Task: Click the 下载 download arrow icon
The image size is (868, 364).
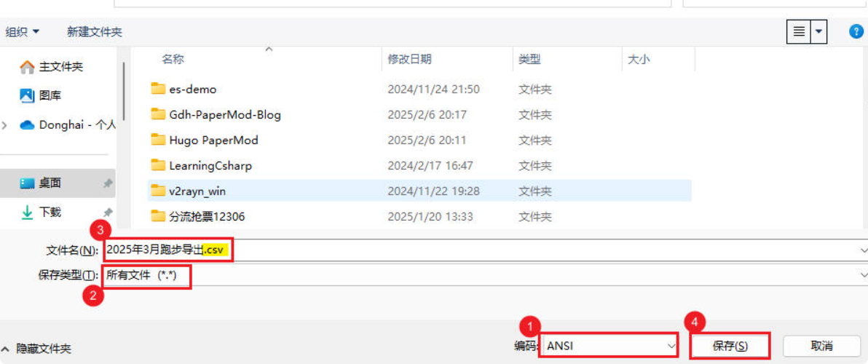Action: [27, 212]
